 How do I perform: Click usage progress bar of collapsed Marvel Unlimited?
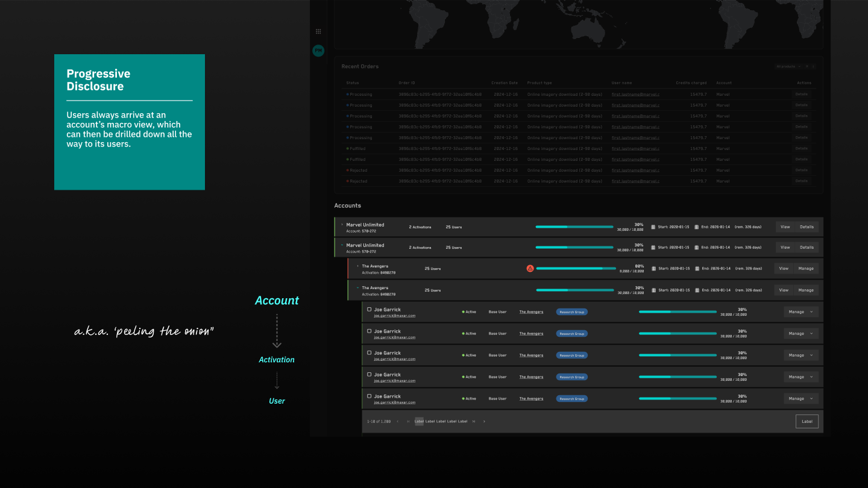tap(574, 227)
